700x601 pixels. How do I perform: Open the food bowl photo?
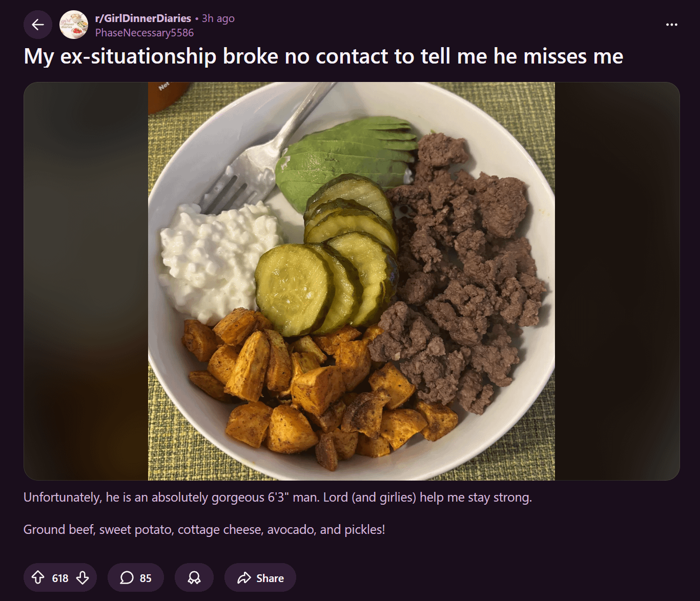[x=352, y=281]
